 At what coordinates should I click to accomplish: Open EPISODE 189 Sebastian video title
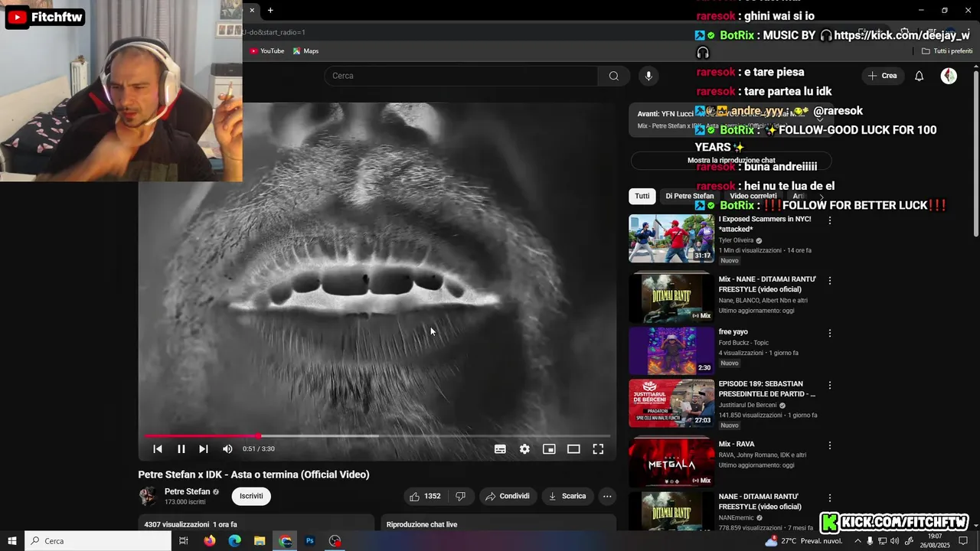click(x=766, y=389)
